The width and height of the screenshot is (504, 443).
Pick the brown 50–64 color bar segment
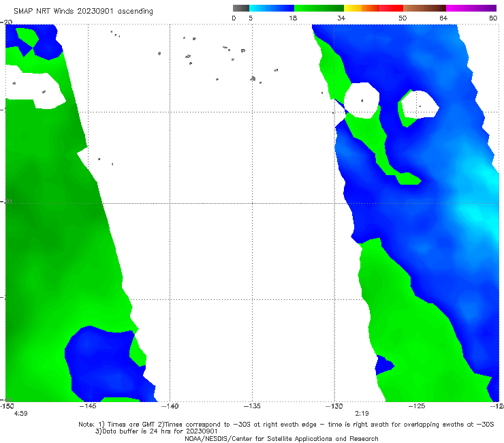pyautogui.click(x=424, y=8)
